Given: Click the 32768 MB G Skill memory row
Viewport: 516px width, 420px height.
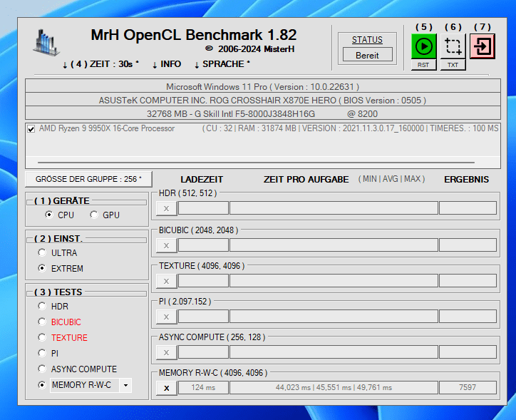Looking at the screenshot, I should (x=262, y=113).
